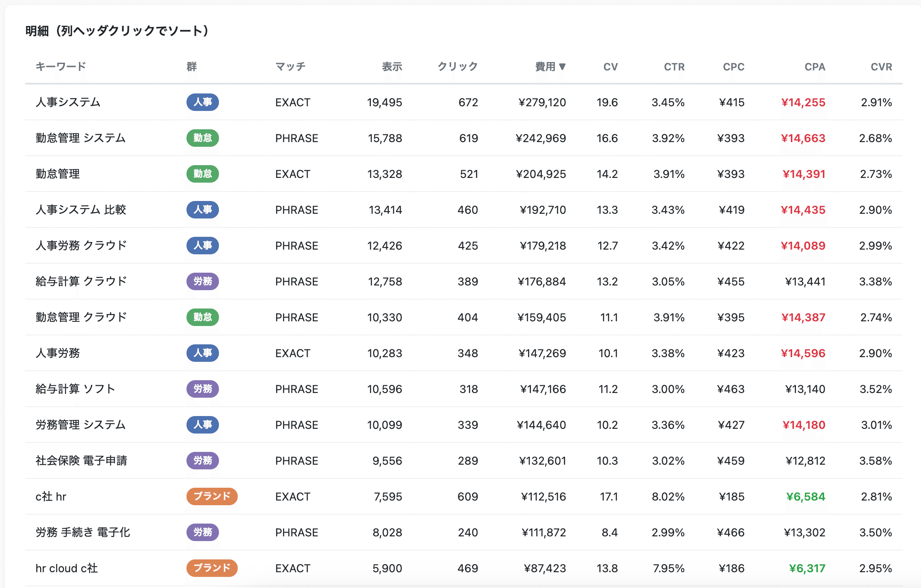Image resolution: width=921 pixels, height=588 pixels.
Task: Click CTR value 8.02%
Action: [x=668, y=497]
